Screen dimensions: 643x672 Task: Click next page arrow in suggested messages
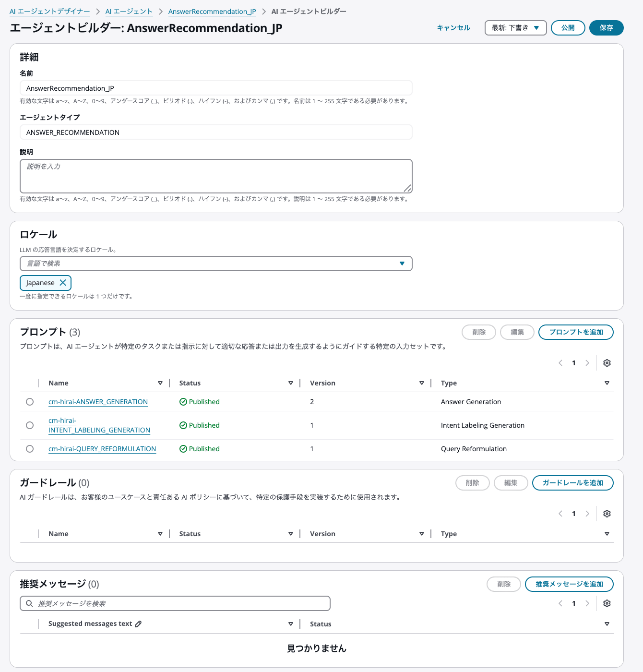pyautogui.click(x=587, y=603)
